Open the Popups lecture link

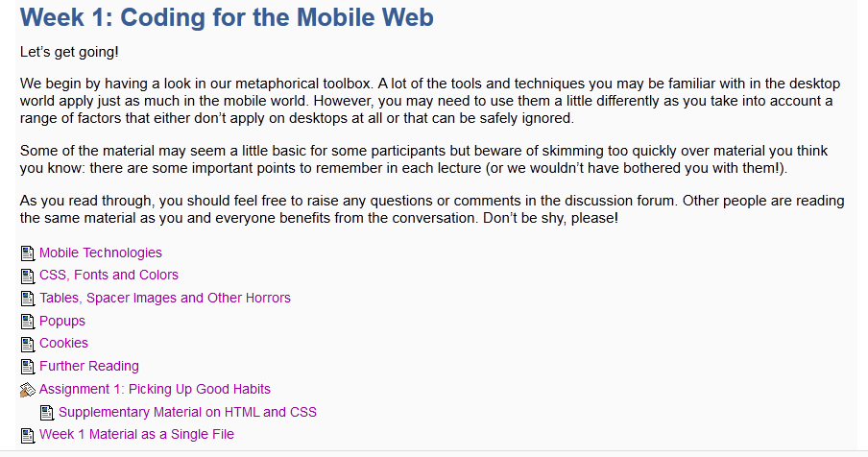click(x=62, y=322)
